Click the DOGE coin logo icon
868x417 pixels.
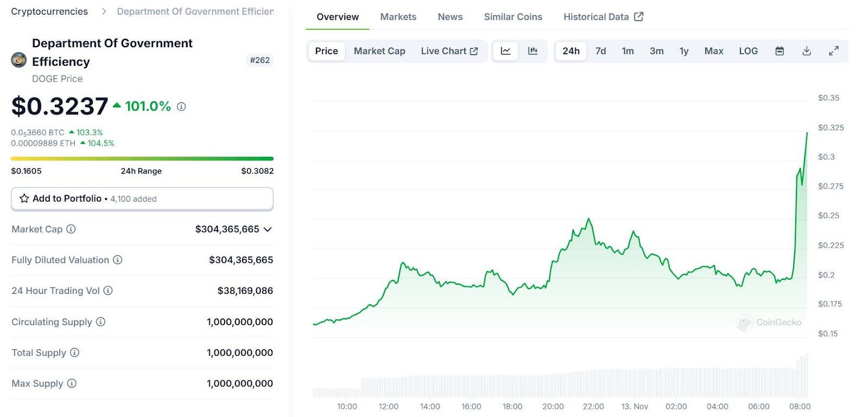coord(19,60)
